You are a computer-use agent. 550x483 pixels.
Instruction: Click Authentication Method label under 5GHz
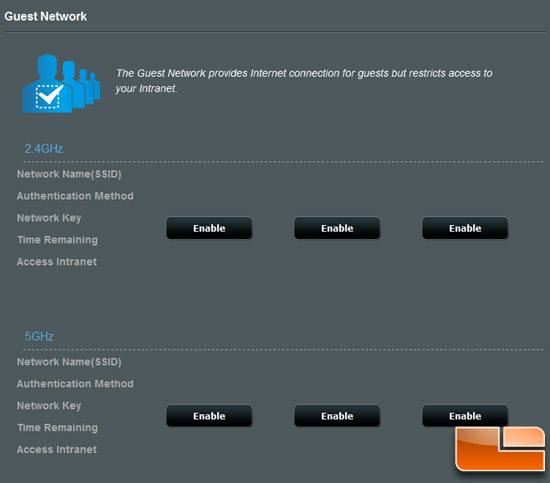tap(75, 384)
